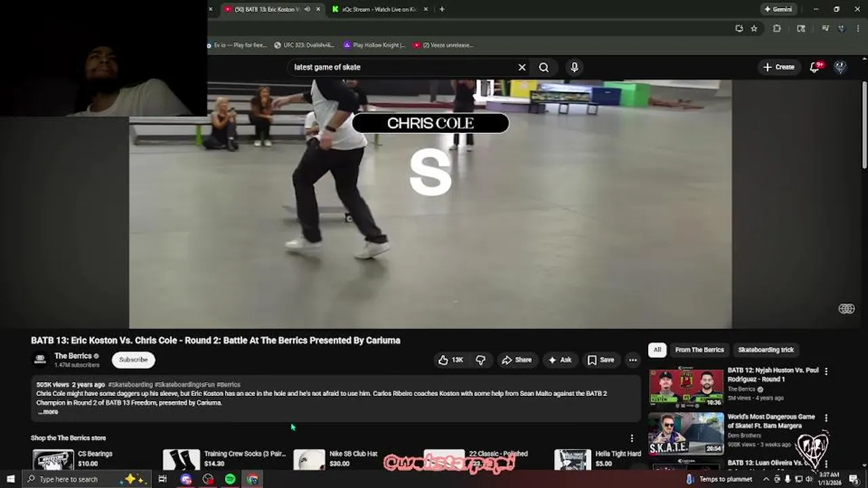Open the Ev.io bookmark

(x=236, y=45)
